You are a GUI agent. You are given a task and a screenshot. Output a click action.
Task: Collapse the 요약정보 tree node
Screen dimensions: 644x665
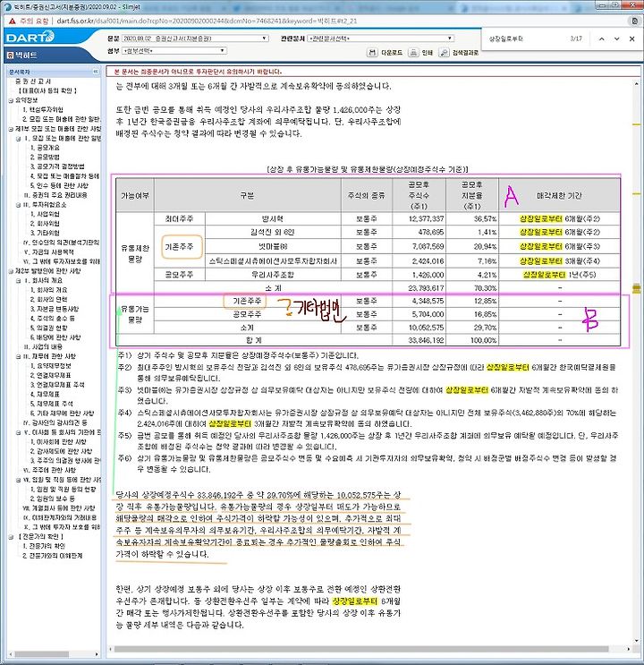11,100
